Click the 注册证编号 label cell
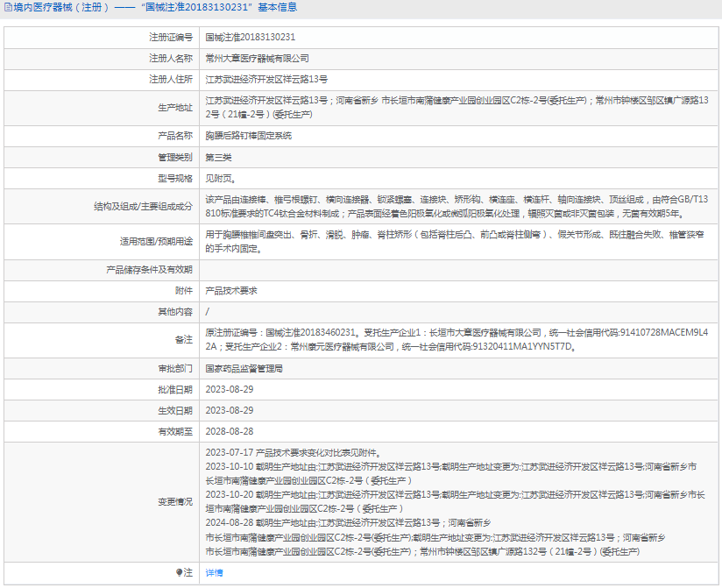722x588 pixels. point(102,38)
